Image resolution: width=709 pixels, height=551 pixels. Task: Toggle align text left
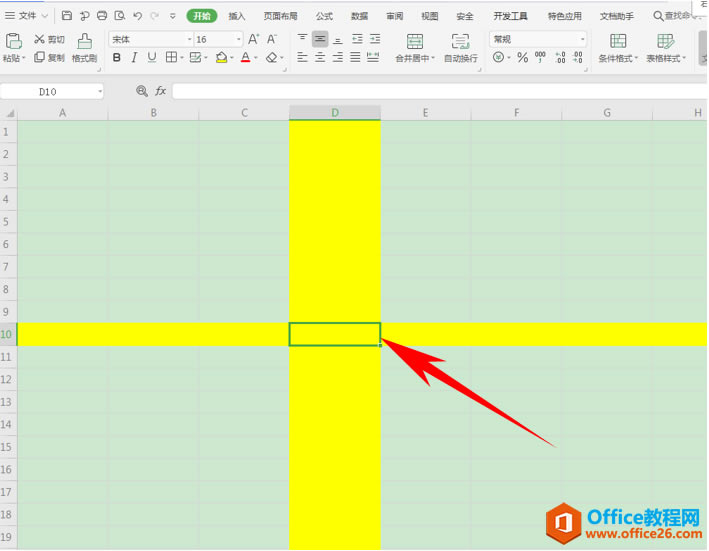pyautogui.click(x=302, y=57)
